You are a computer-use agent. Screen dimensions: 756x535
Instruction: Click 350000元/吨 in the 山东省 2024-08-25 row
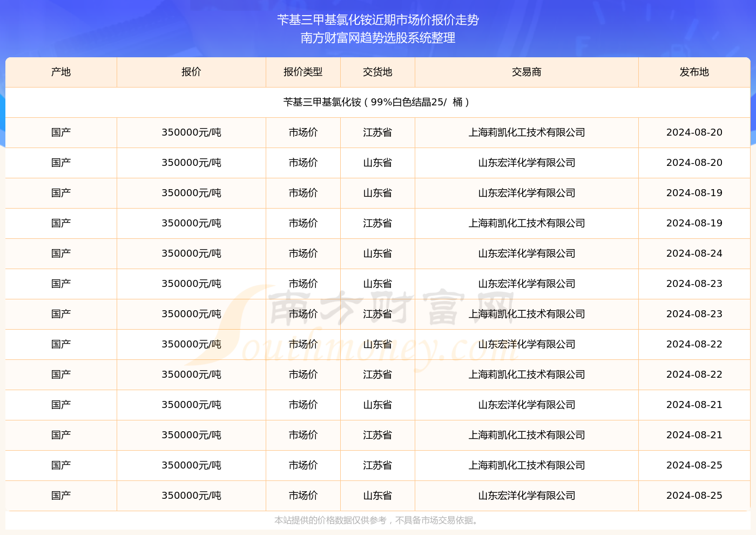(191, 496)
